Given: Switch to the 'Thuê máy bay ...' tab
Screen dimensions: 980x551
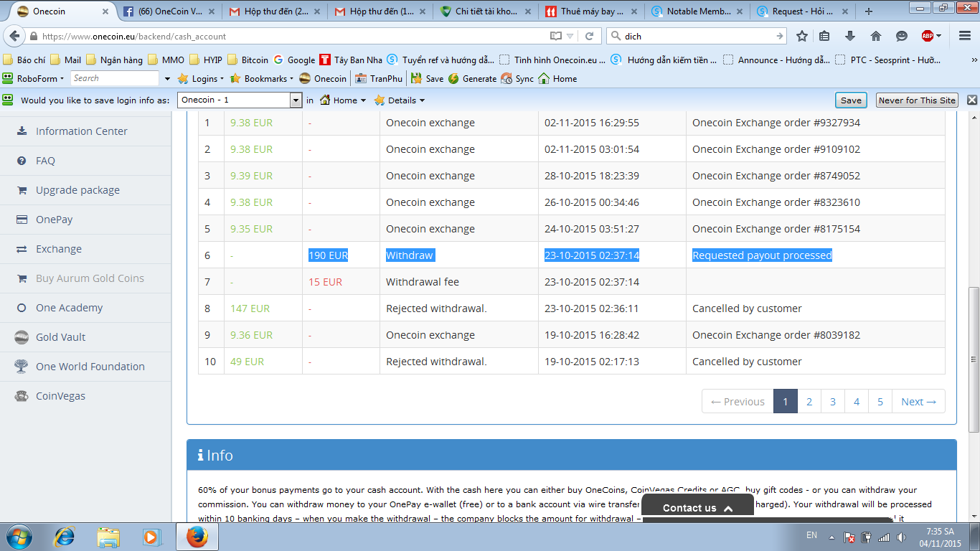Looking at the screenshot, I should tap(592, 11).
